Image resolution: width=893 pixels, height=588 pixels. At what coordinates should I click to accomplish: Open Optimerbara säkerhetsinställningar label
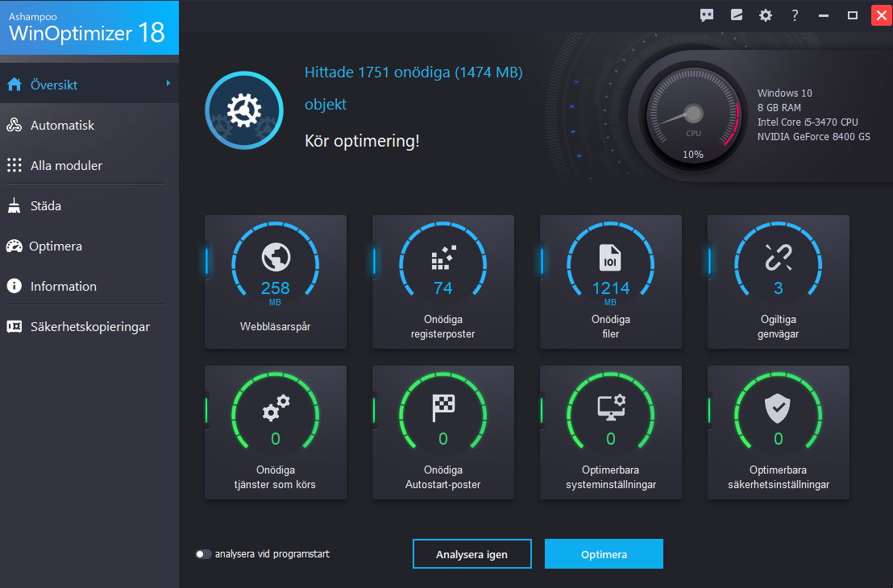click(778, 477)
